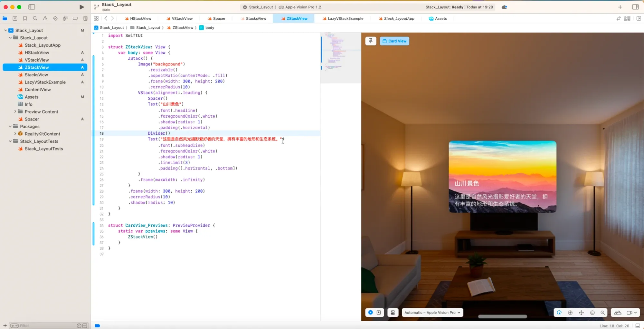Viewport: 644px width, 329px height.
Task: Switch preview to selectable mode
Action: tap(379, 313)
